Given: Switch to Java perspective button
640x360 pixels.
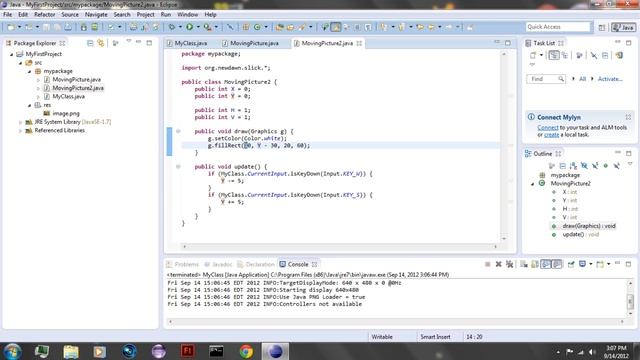Looking at the screenshot, I should pyautogui.click(x=623, y=27).
